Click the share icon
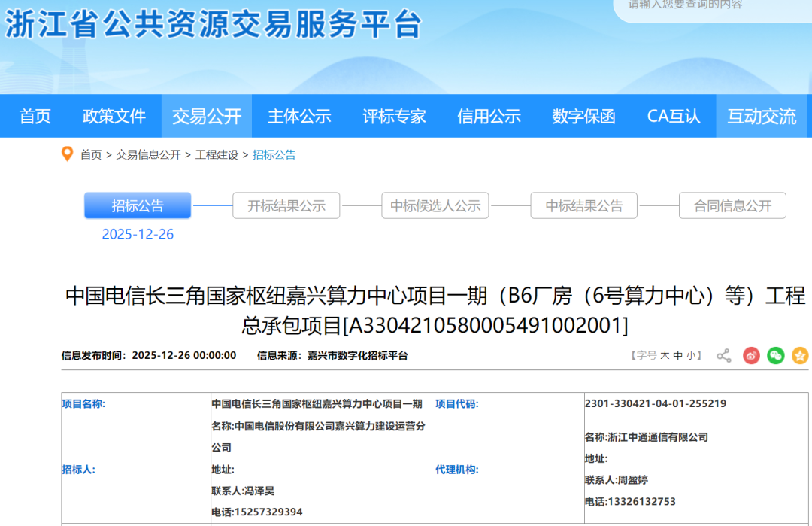Viewport: 812px width, 526px height. pyautogui.click(x=723, y=356)
